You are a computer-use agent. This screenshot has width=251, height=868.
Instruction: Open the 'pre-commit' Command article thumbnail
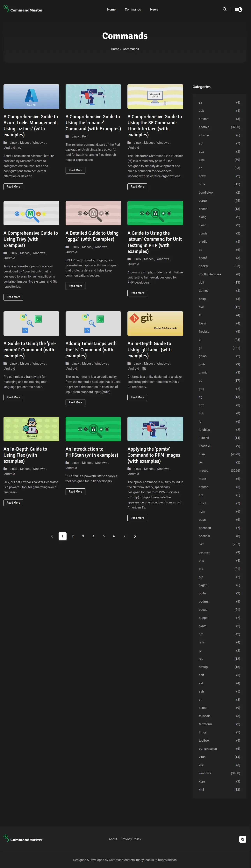[x=31, y=323]
